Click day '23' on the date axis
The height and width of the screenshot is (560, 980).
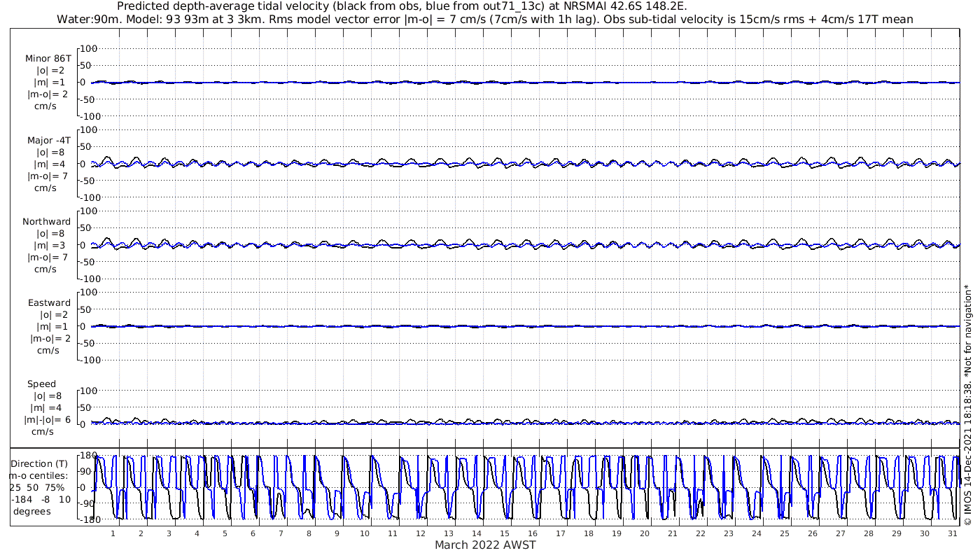pos(729,533)
